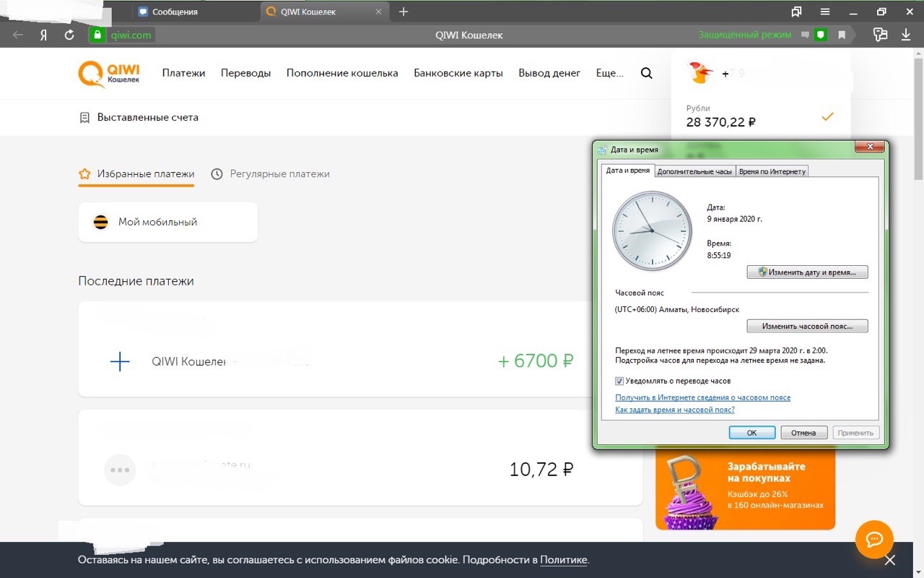
Task: Click the green Protect shield icon
Action: pyautogui.click(x=820, y=35)
